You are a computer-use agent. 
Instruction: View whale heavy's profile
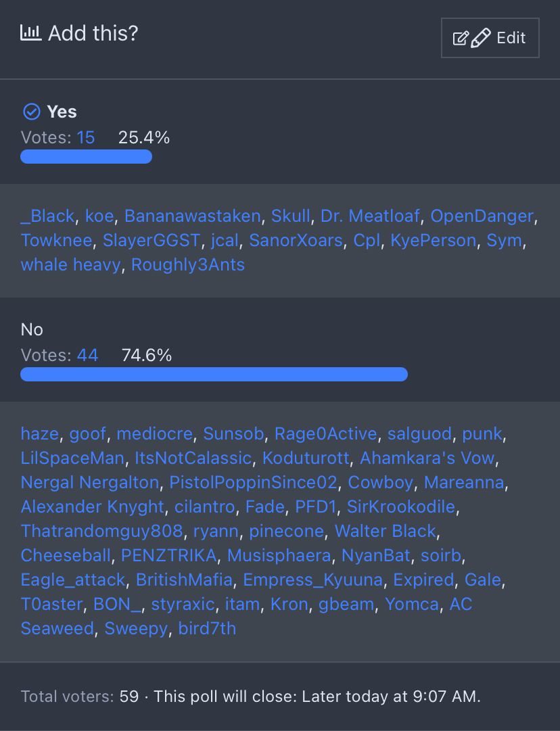pos(70,265)
